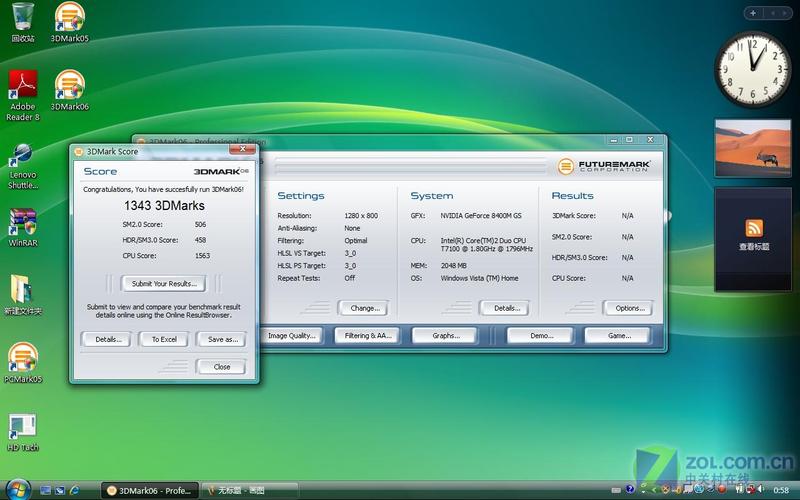
Task: Click Switch Between Windows quick launch icon
Action: pyautogui.click(x=60, y=491)
